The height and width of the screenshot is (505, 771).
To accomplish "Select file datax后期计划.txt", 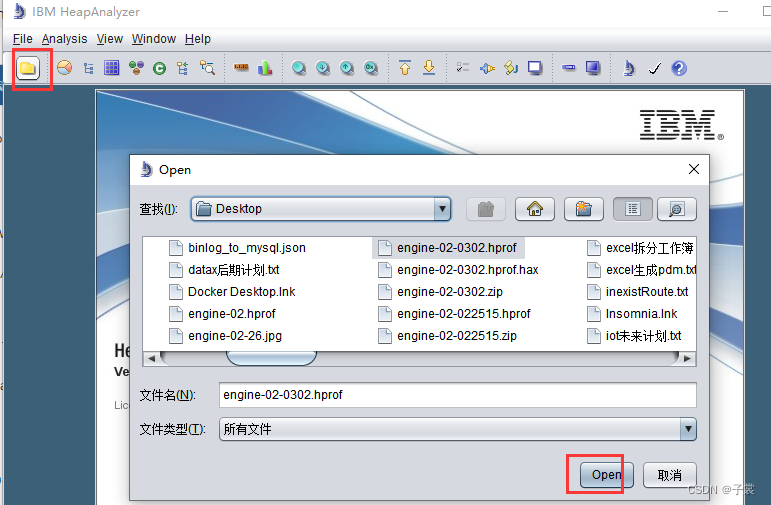I will [x=224, y=270].
